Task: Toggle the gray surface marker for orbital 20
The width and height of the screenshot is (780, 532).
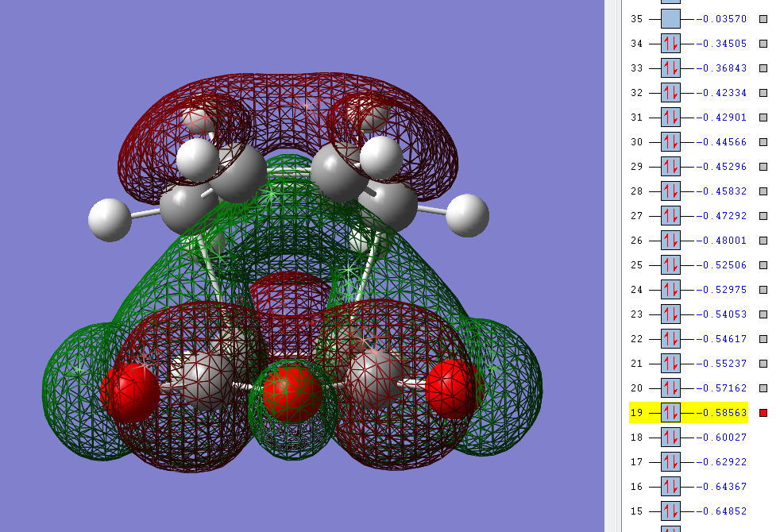Action: click(x=763, y=388)
